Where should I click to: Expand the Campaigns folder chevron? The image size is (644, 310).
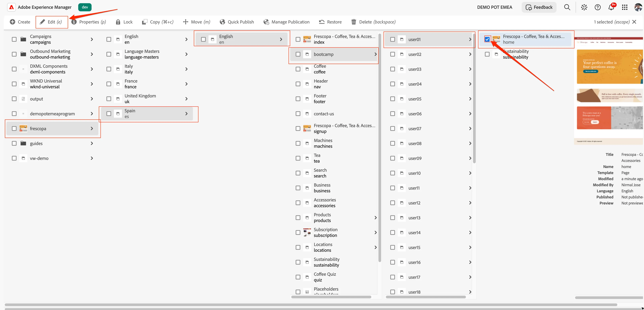point(92,39)
